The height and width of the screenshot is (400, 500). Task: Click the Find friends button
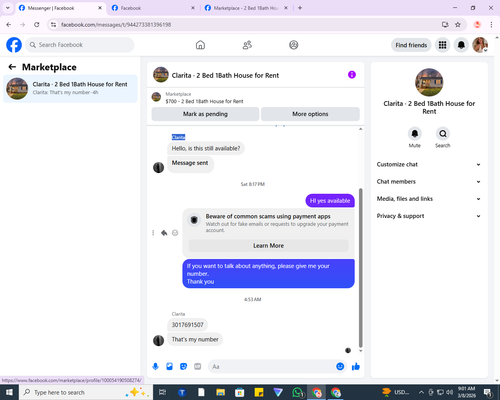[411, 45]
